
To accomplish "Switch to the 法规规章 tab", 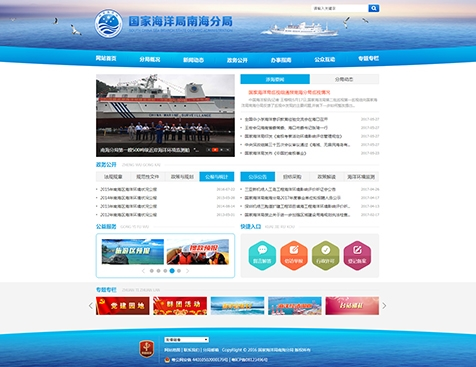I will (113, 177).
